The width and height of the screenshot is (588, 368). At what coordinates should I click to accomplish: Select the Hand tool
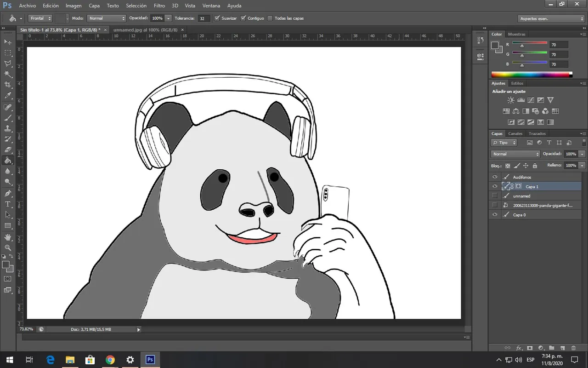(x=8, y=237)
